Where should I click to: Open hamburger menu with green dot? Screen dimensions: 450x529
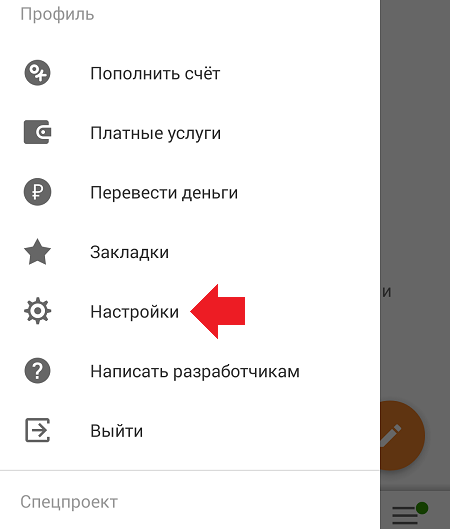point(410,514)
